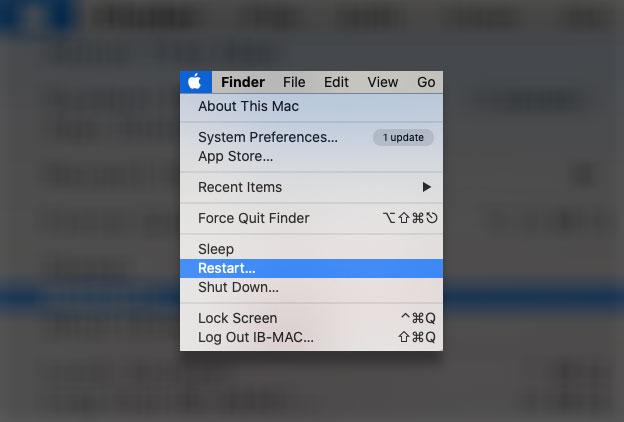This screenshot has height=422, width=624.
Task: Click the Force Quit keyboard shortcut symbols
Action: pyautogui.click(x=409, y=218)
